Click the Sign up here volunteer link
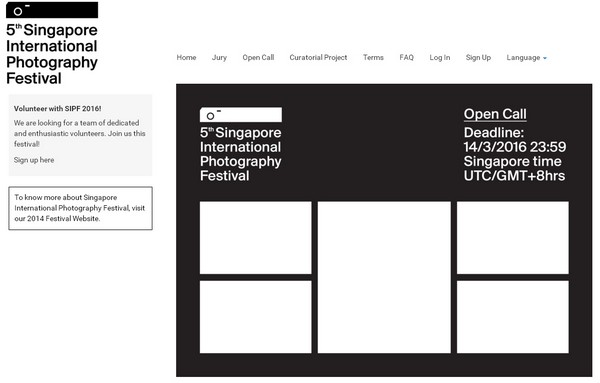600x383 pixels. [34, 160]
